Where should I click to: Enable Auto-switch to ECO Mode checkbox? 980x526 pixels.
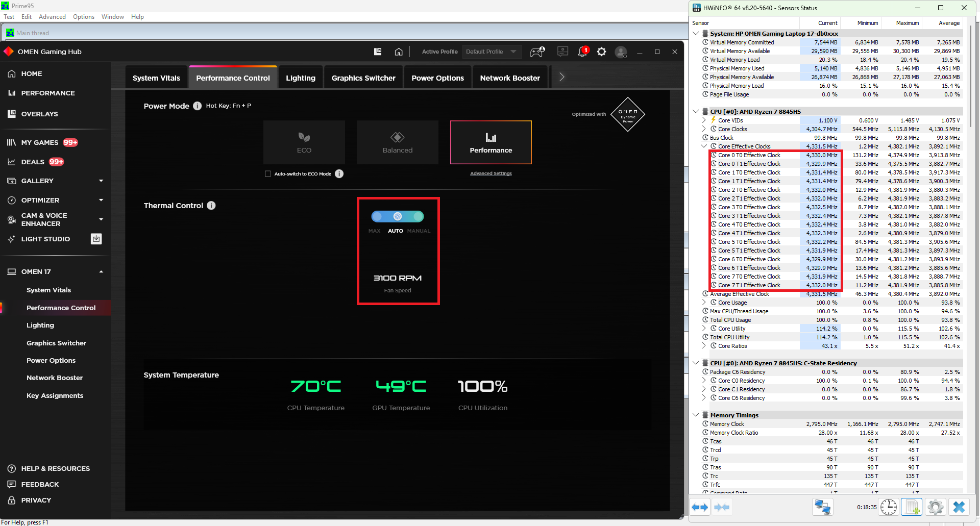click(268, 174)
